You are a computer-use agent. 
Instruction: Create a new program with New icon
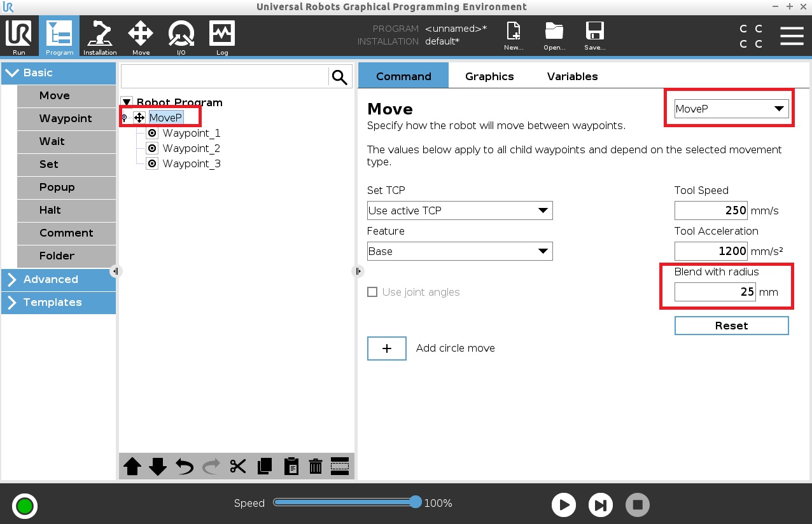[513, 36]
